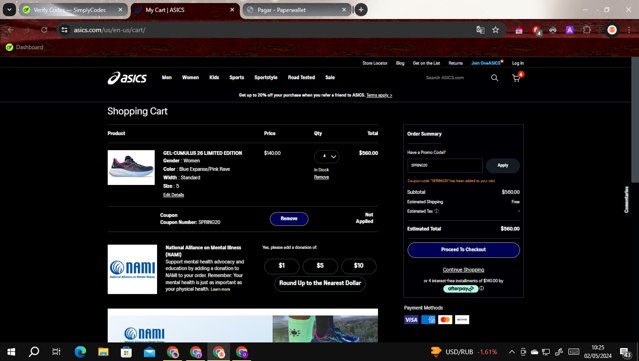This screenshot has width=639, height=361.
Task: Open the shopping cart icon
Action: point(516,78)
